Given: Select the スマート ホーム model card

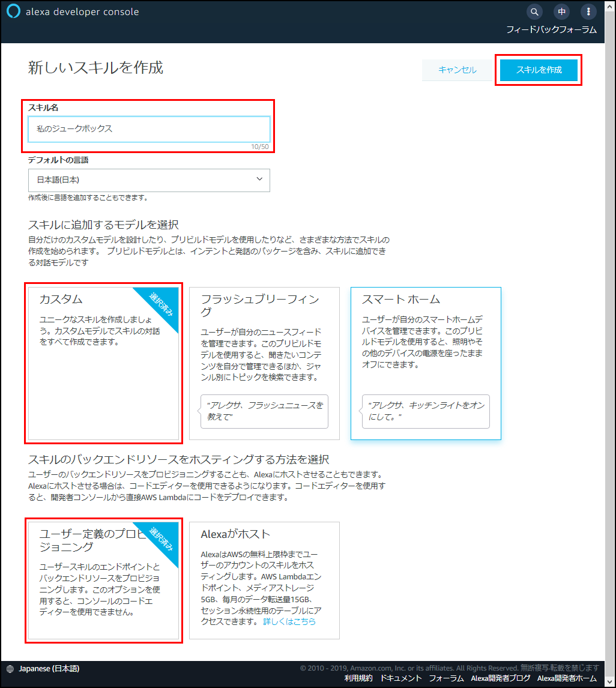Looking at the screenshot, I should tap(425, 363).
